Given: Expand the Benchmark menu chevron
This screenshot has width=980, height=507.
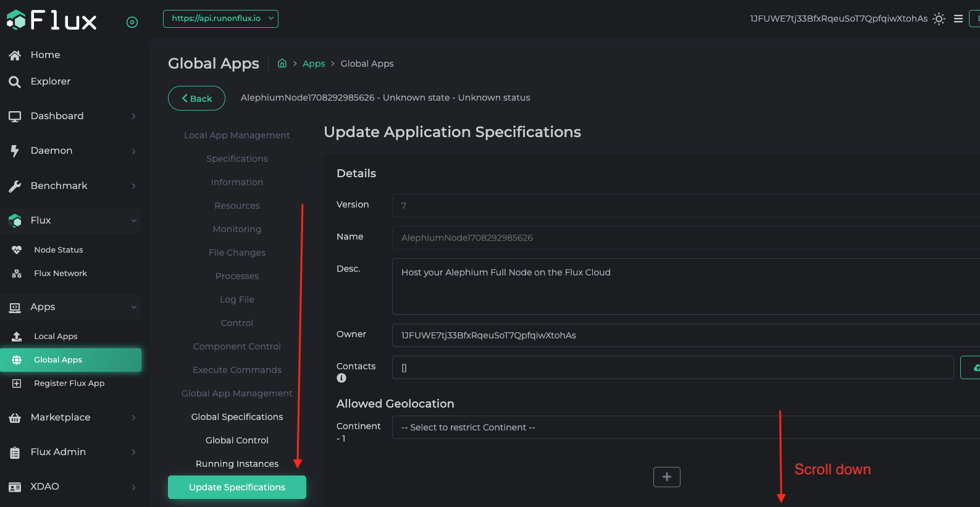Looking at the screenshot, I should pyautogui.click(x=133, y=186).
